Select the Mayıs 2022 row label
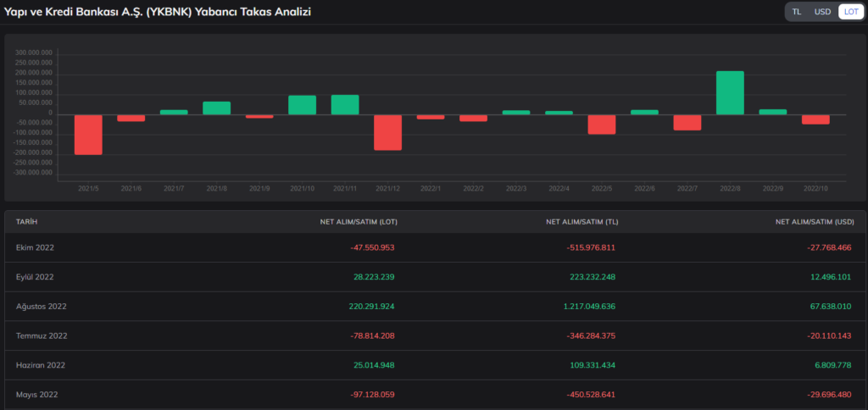868x410 pixels. (36, 395)
